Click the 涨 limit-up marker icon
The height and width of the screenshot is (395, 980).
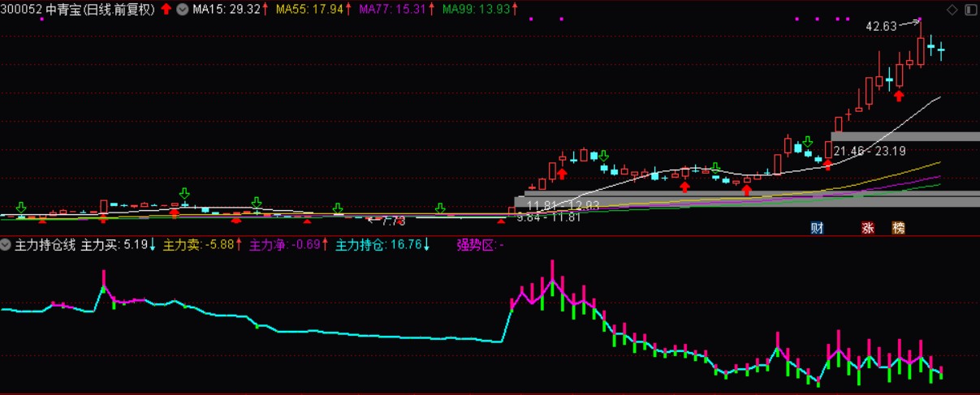pos(868,228)
